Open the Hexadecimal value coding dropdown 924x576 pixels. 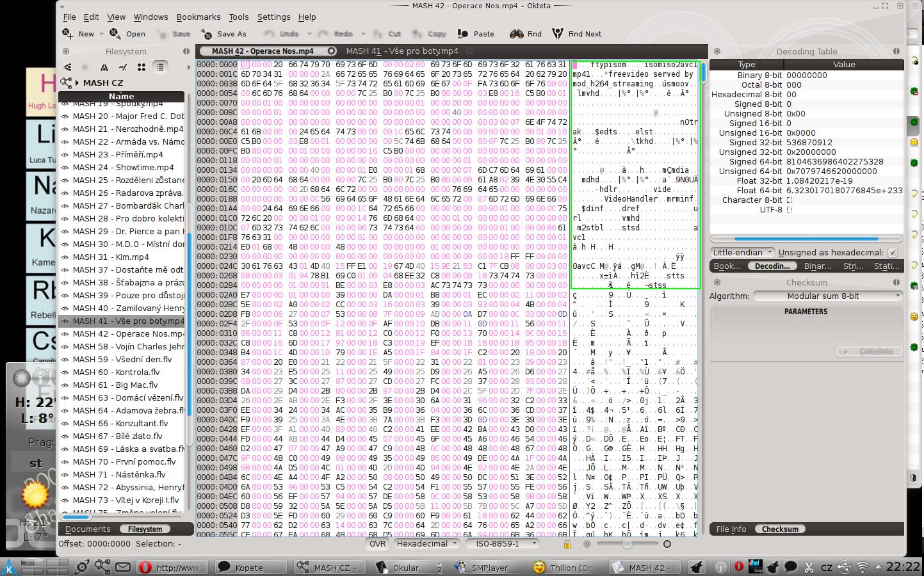(426, 543)
